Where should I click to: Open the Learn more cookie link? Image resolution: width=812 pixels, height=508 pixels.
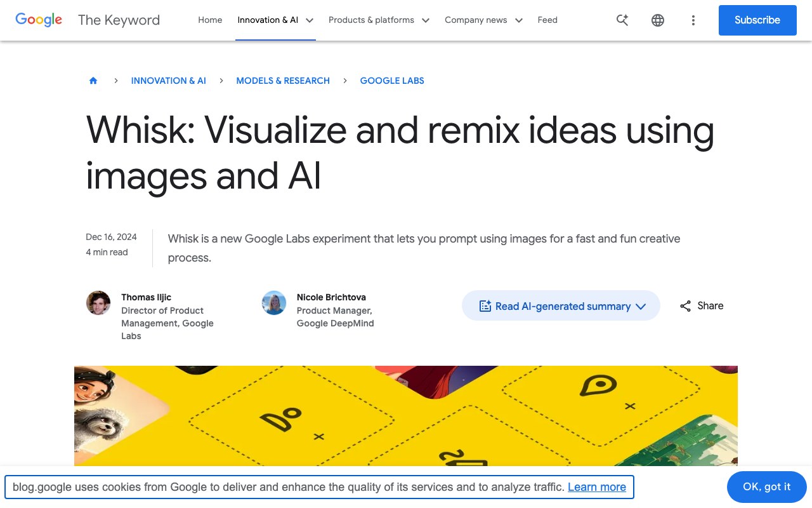(597, 487)
